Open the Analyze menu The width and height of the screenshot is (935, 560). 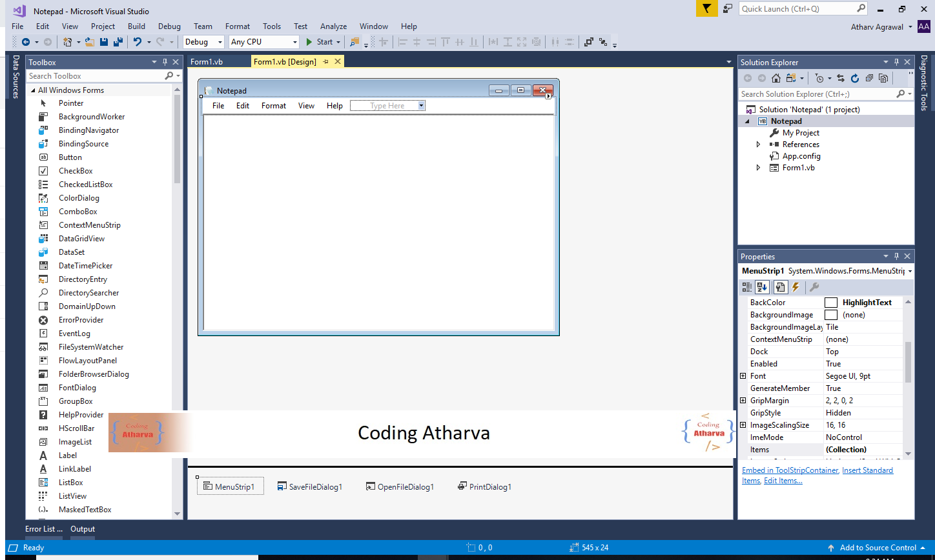coord(333,26)
